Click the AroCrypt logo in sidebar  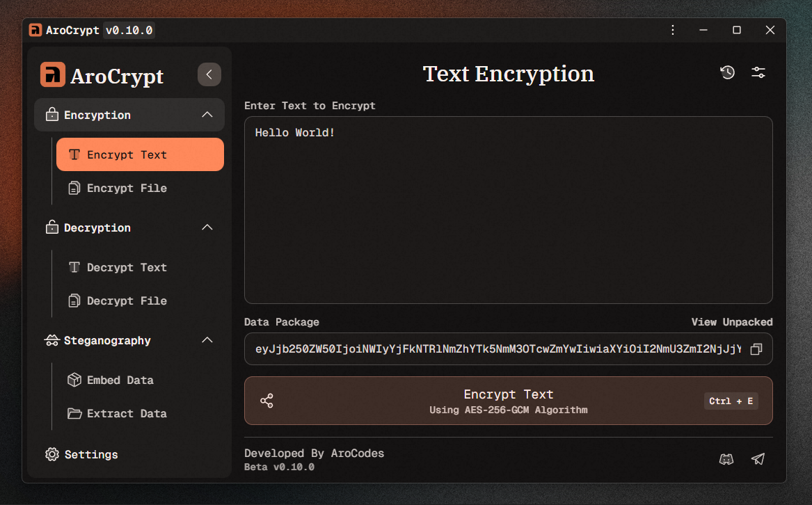[x=53, y=74]
